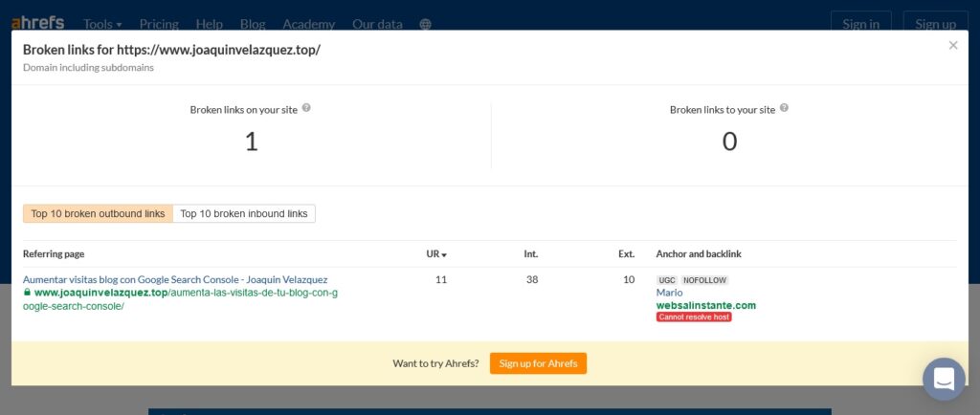Click the Sign up button in header
The image size is (980, 415).
pos(936,24)
